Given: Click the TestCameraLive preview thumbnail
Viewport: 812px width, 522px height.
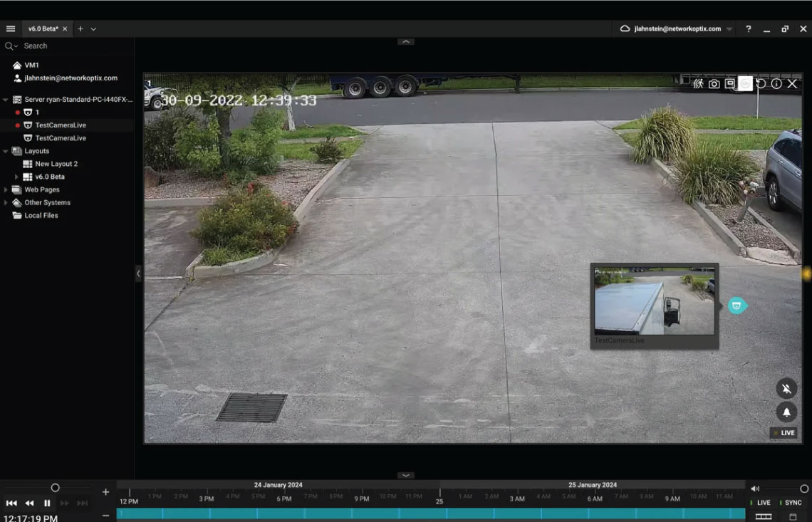Looking at the screenshot, I should (654, 301).
